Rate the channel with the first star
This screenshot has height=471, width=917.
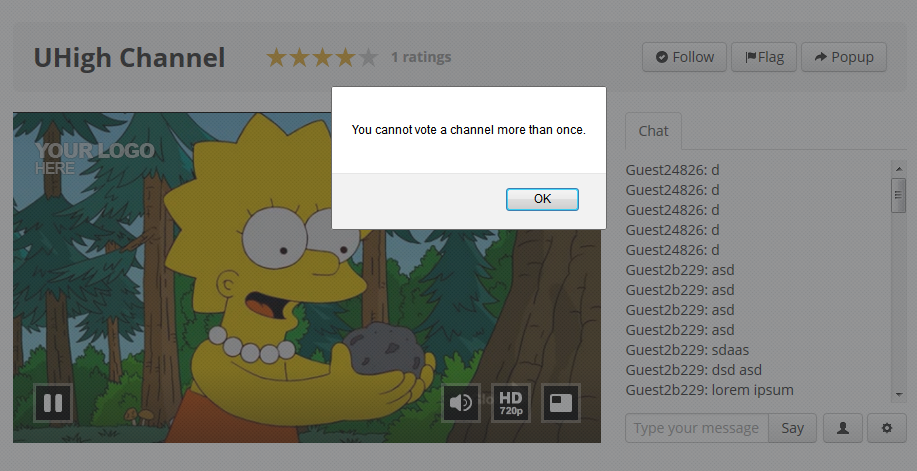point(277,58)
